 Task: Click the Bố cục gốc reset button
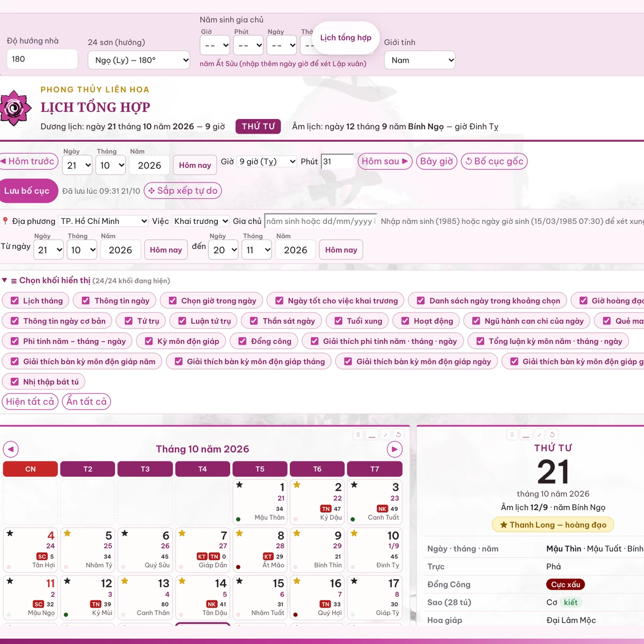click(x=494, y=162)
